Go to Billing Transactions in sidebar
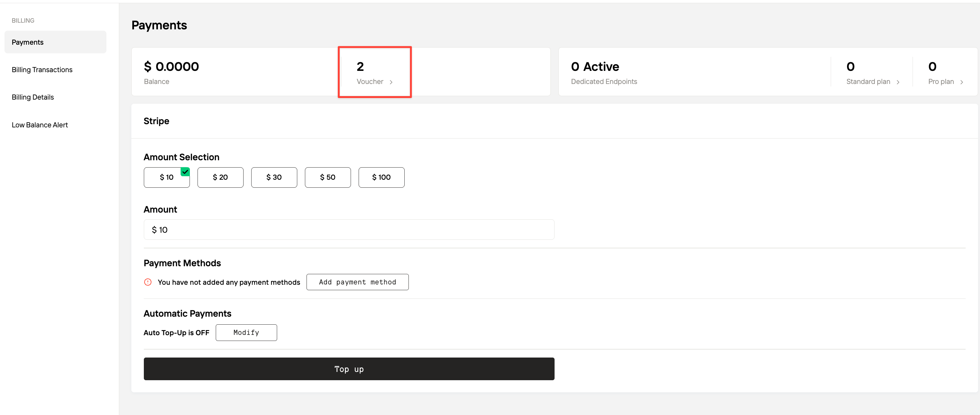Screen dimensions: 980x415 (x=42, y=70)
